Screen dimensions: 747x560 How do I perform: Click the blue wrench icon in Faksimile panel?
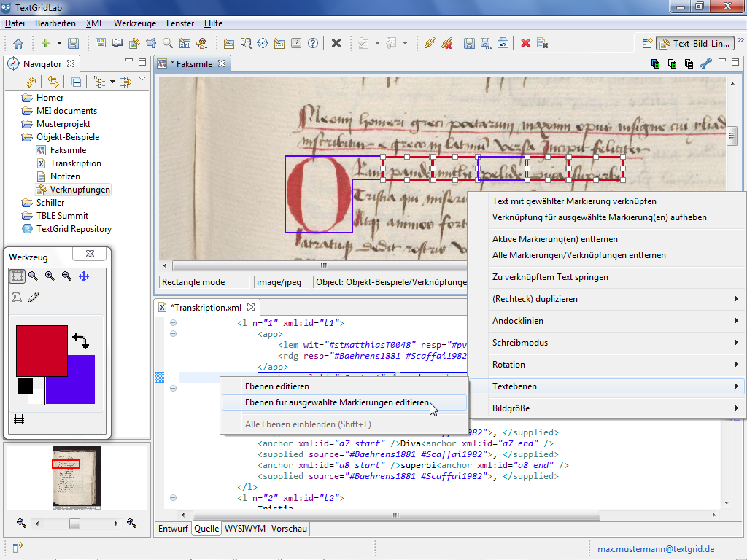[x=705, y=63]
